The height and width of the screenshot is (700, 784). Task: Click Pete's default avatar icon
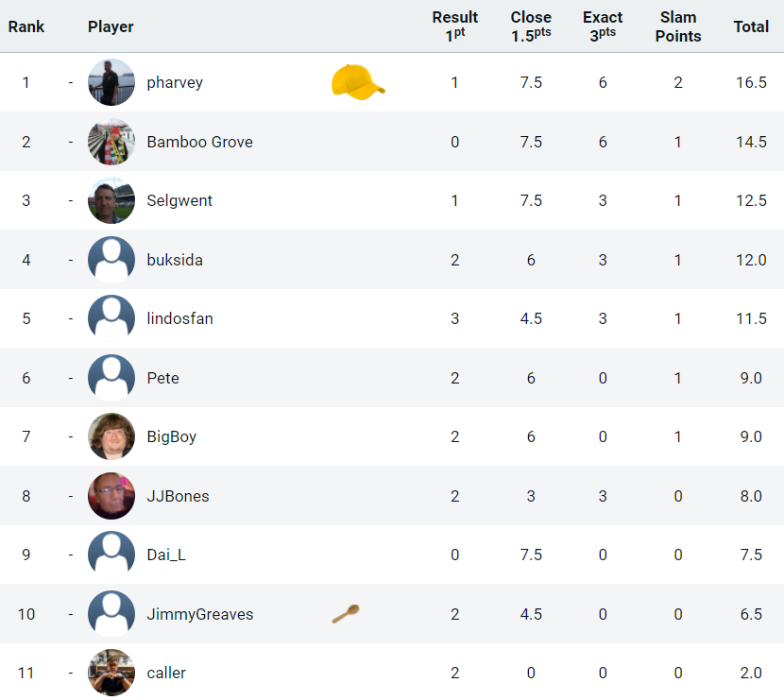pos(111,378)
